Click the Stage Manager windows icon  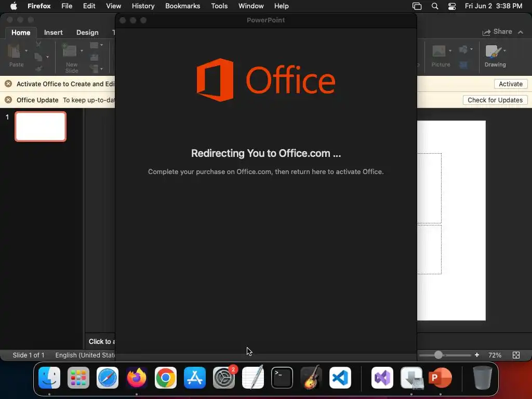click(417, 6)
